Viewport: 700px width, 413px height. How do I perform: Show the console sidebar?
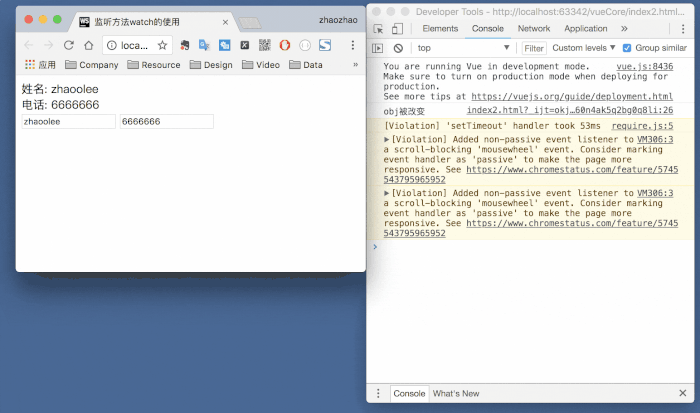(378, 48)
